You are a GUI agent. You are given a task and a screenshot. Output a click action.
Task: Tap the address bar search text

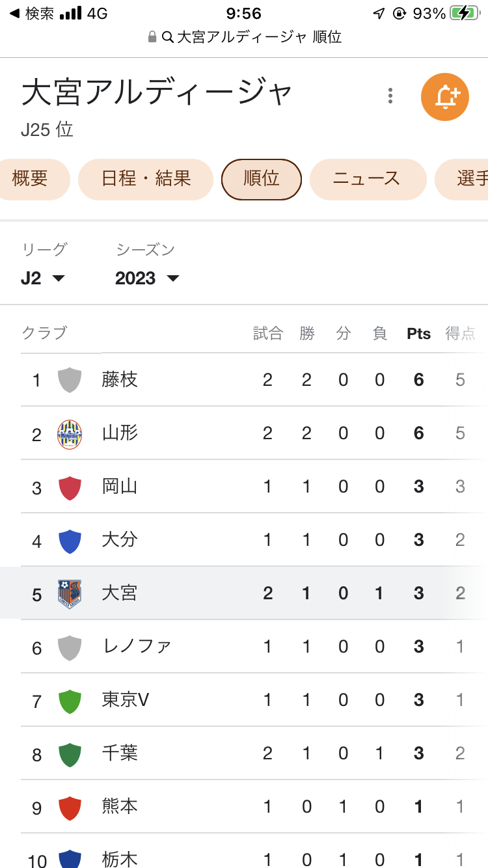click(x=259, y=37)
